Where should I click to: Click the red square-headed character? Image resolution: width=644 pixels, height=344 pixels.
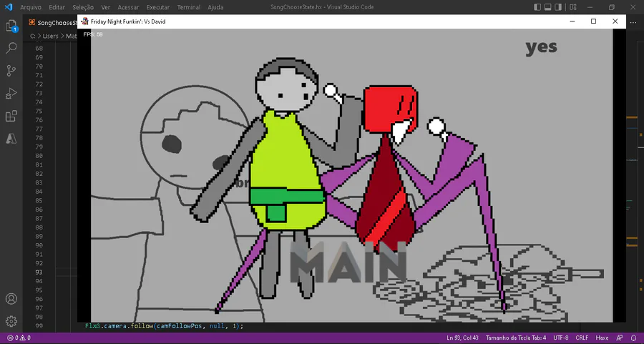[390, 109]
